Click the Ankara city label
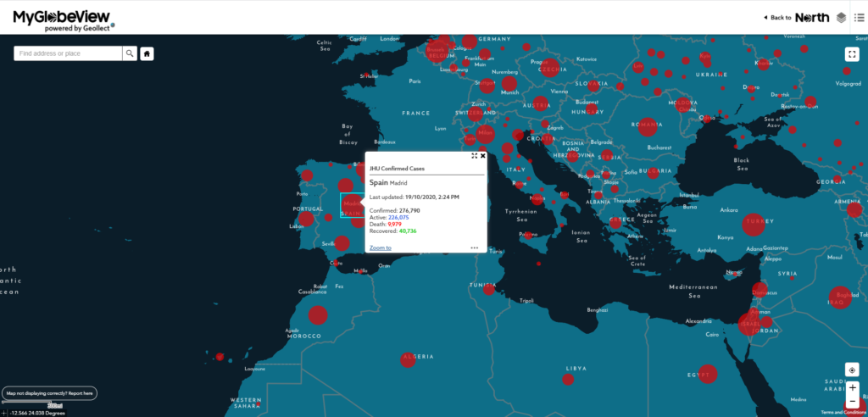The width and height of the screenshot is (868, 417). [728, 210]
